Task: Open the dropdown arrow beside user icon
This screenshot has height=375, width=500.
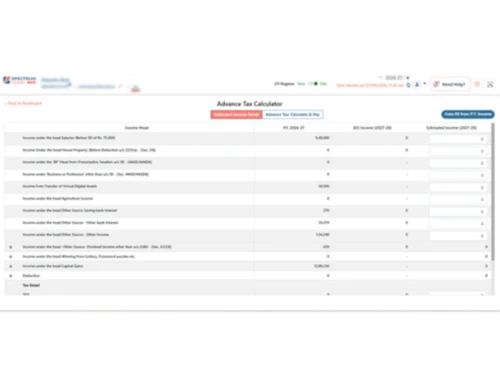Action: coord(425,84)
